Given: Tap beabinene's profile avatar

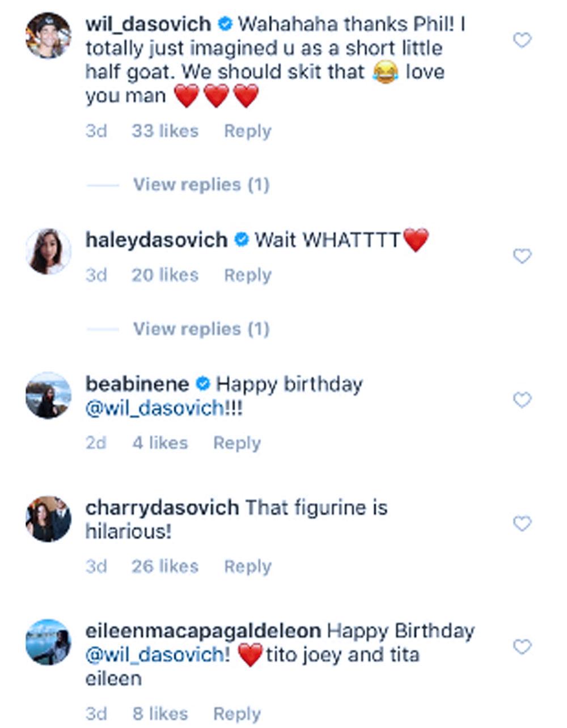Looking at the screenshot, I should (x=48, y=395).
